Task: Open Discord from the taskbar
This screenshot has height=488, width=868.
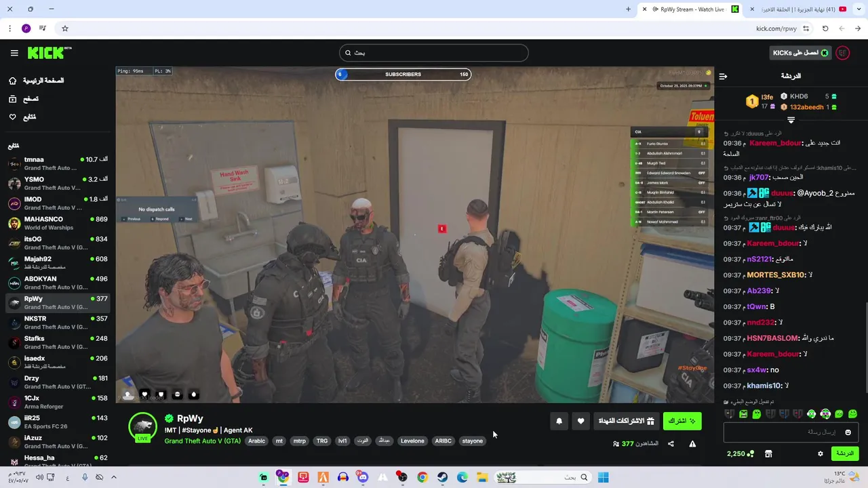Action: point(363,477)
